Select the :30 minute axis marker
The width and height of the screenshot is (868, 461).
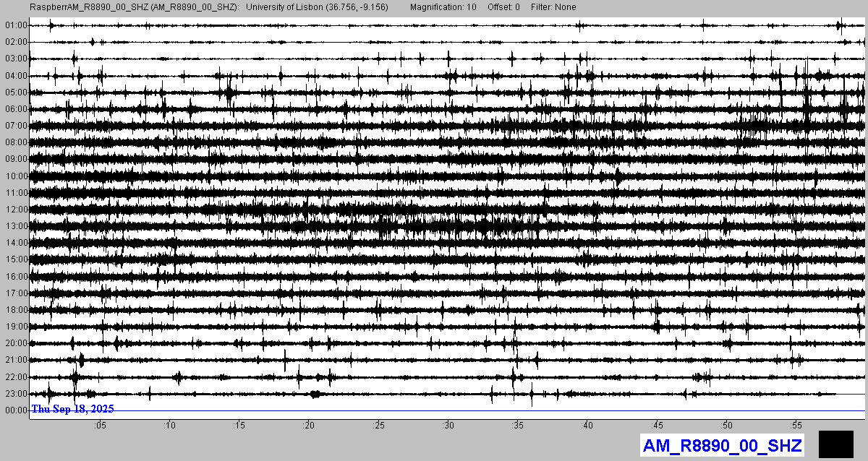point(448,426)
